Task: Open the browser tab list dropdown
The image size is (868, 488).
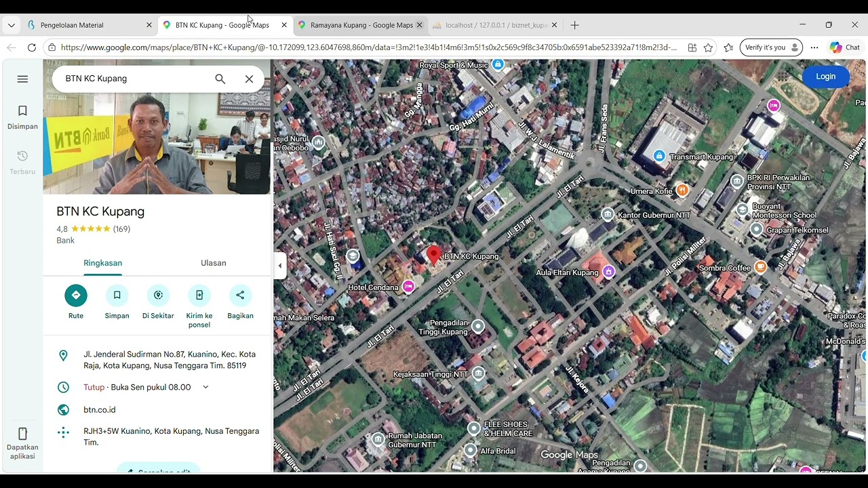Action: pos(12,25)
